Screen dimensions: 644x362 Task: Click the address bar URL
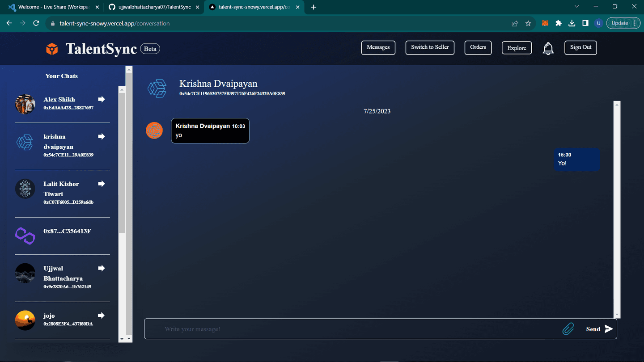coord(114,23)
